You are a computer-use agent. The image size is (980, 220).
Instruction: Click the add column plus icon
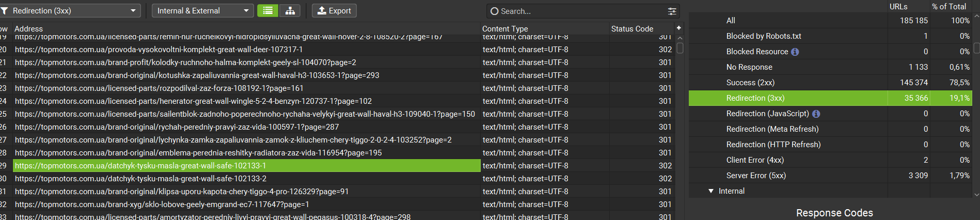point(678,28)
